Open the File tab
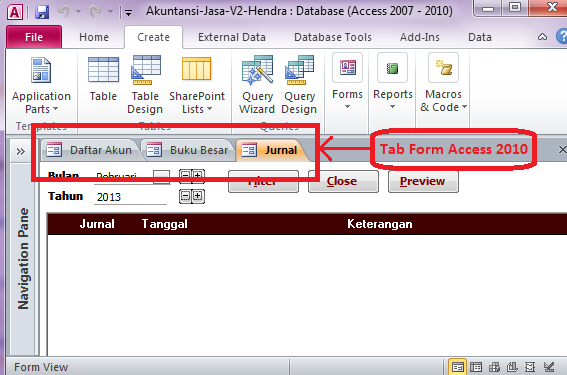 34,37
